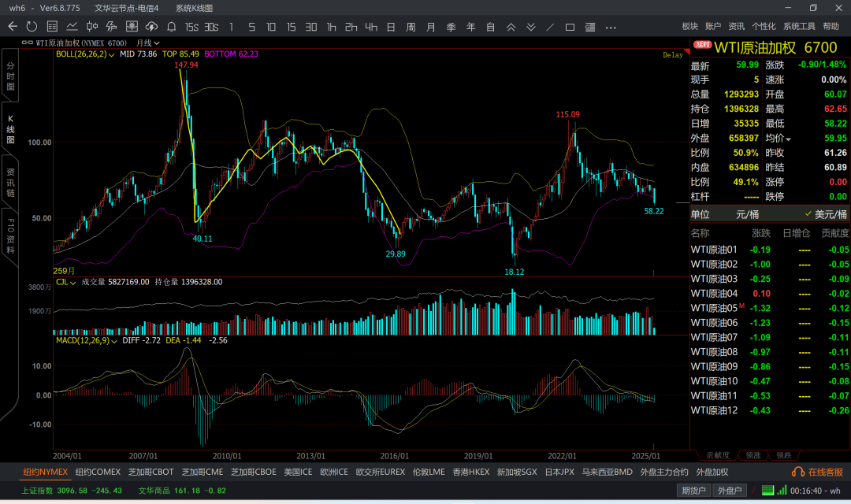Open the quote list table icon
The image size is (851, 504).
coord(52,26)
